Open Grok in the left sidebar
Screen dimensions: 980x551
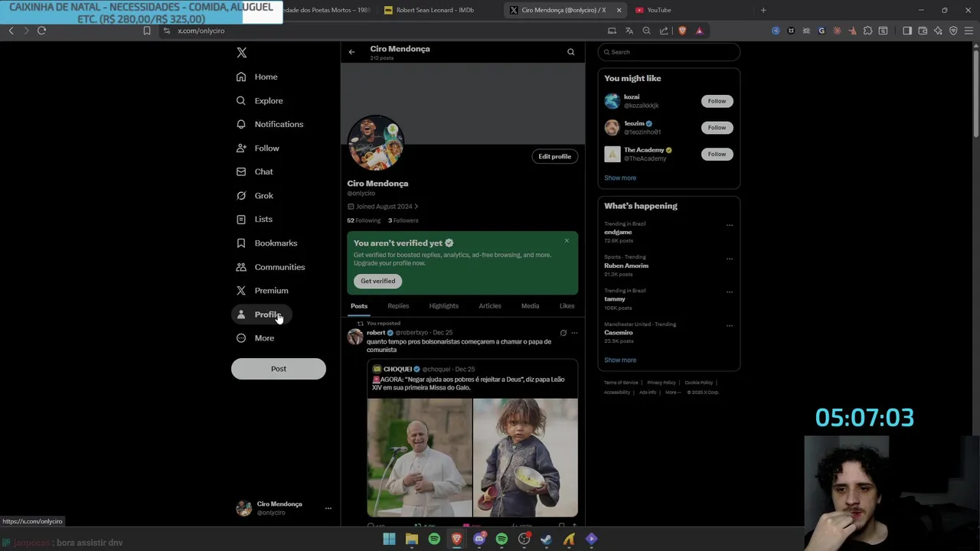(x=255, y=195)
